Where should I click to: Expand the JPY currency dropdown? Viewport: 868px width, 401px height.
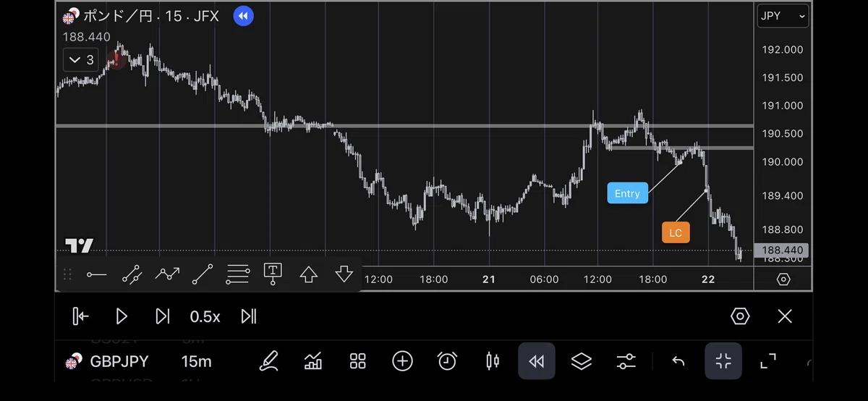[783, 16]
